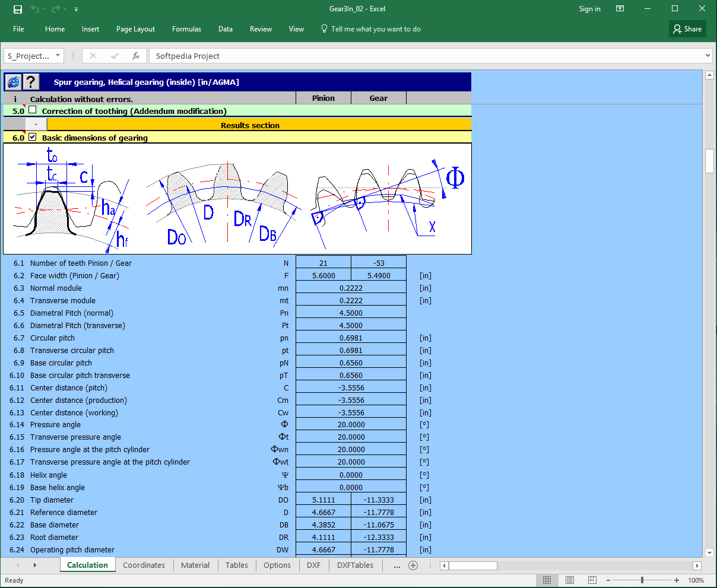Open the Formulas ribbon tab
Viewport: 717px width, 588px height.
coord(186,28)
